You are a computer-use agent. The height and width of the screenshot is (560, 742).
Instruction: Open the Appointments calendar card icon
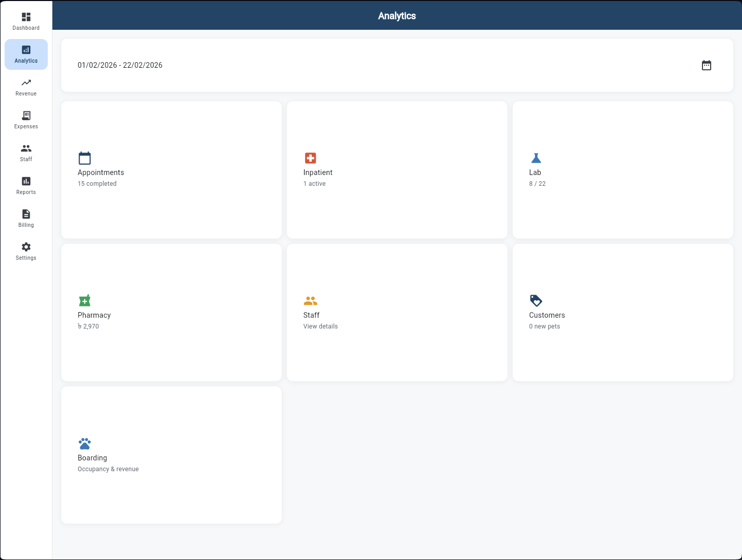(85, 158)
